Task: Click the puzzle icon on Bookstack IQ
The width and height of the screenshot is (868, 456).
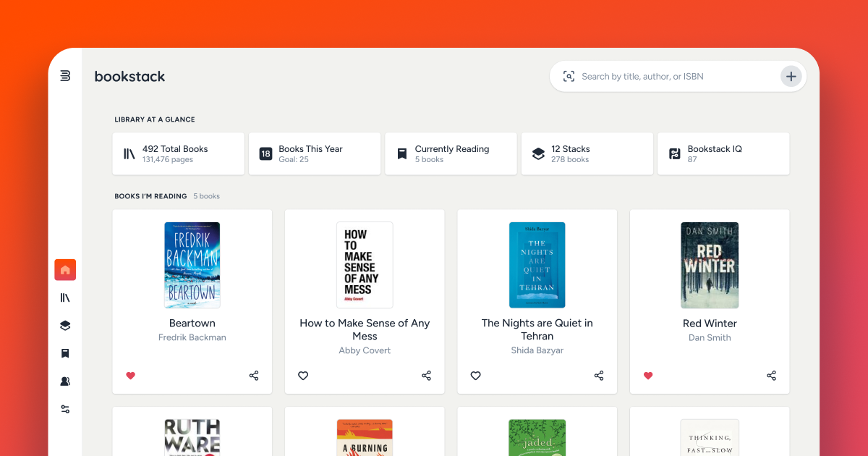Action: (674, 153)
